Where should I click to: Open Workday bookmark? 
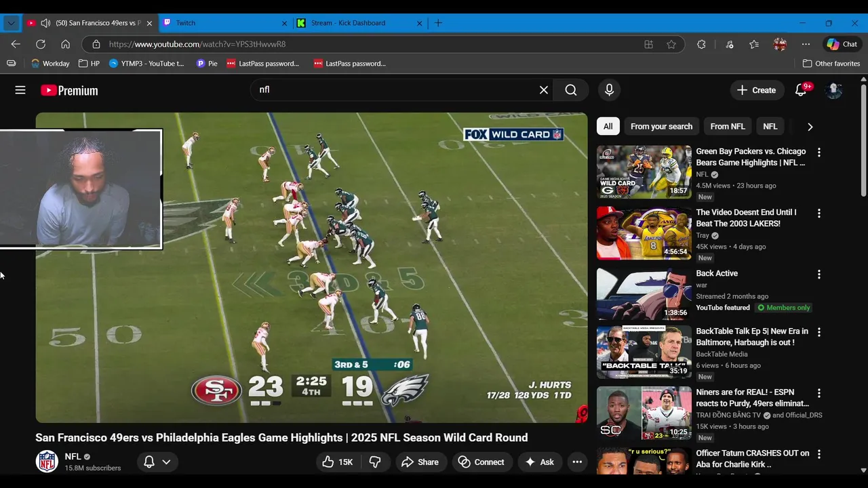point(50,64)
